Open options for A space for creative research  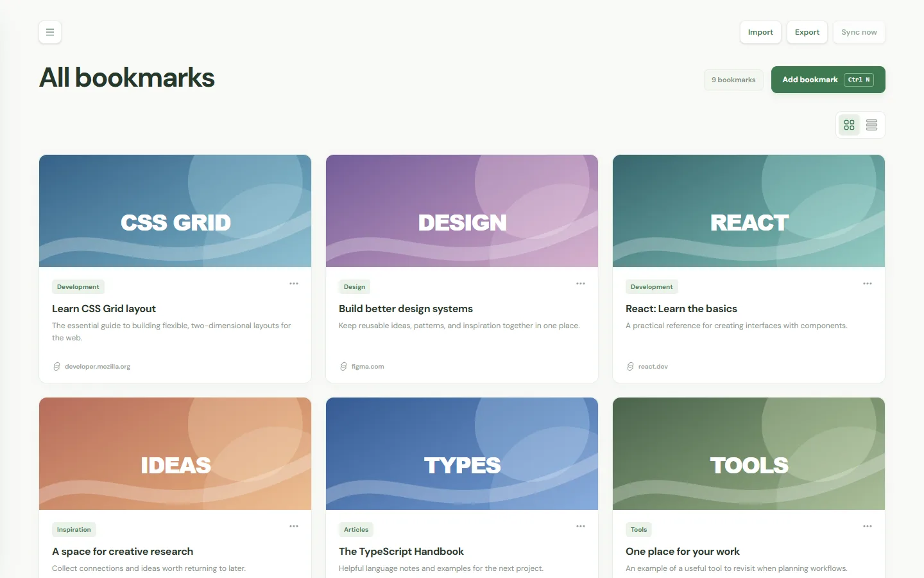[x=294, y=526]
